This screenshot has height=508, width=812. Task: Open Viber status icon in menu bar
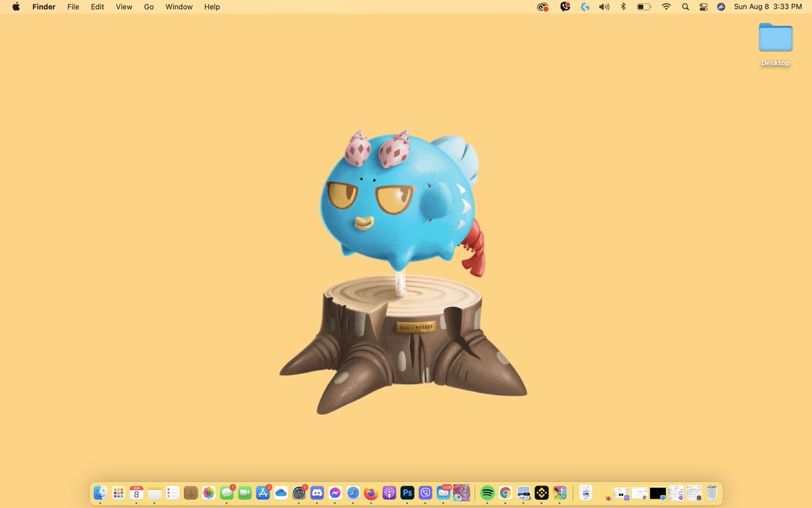[x=565, y=7]
